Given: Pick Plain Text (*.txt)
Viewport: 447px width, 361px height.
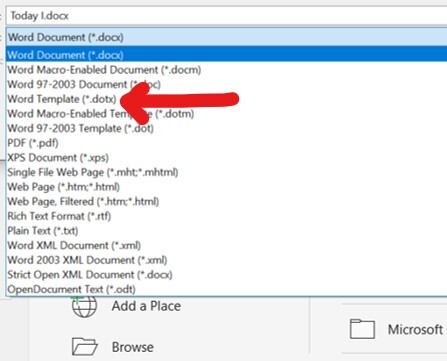Looking at the screenshot, I should click(43, 231).
